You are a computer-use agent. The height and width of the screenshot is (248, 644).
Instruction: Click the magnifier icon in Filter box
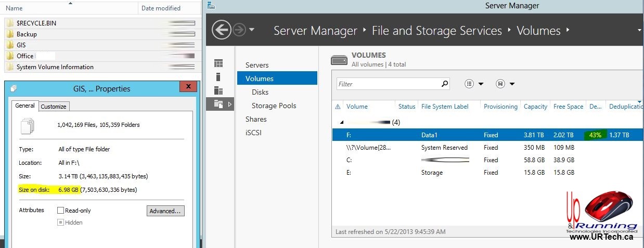coord(445,84)
